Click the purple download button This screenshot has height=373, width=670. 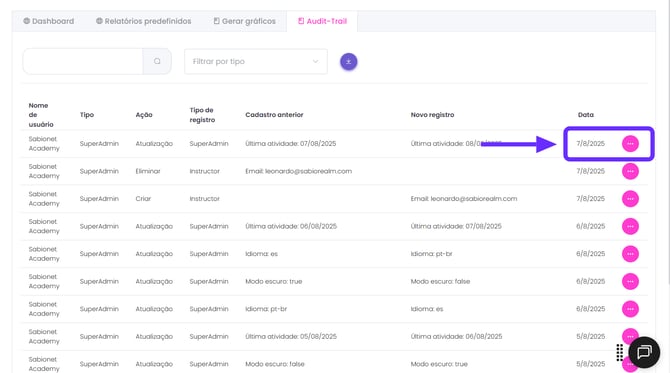coord(349,62)
